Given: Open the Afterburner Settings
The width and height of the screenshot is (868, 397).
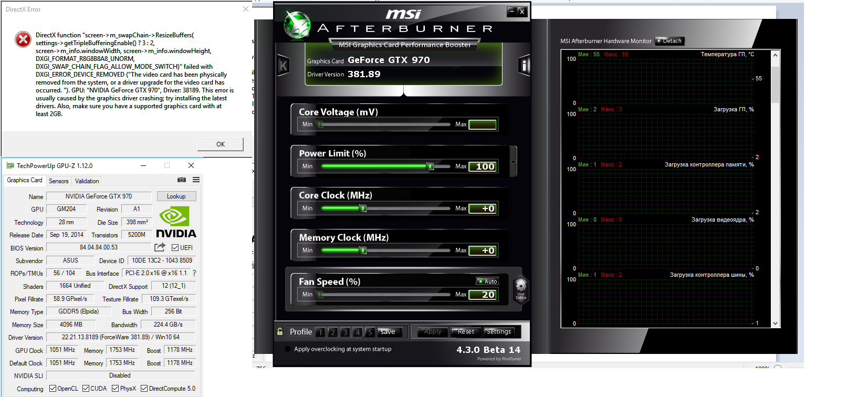Looking at the screenshot, I should (499, 332).
